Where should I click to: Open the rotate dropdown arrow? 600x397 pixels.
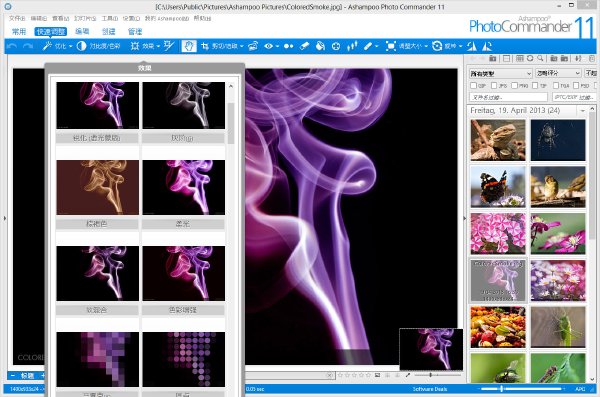(x=460, y=47)
